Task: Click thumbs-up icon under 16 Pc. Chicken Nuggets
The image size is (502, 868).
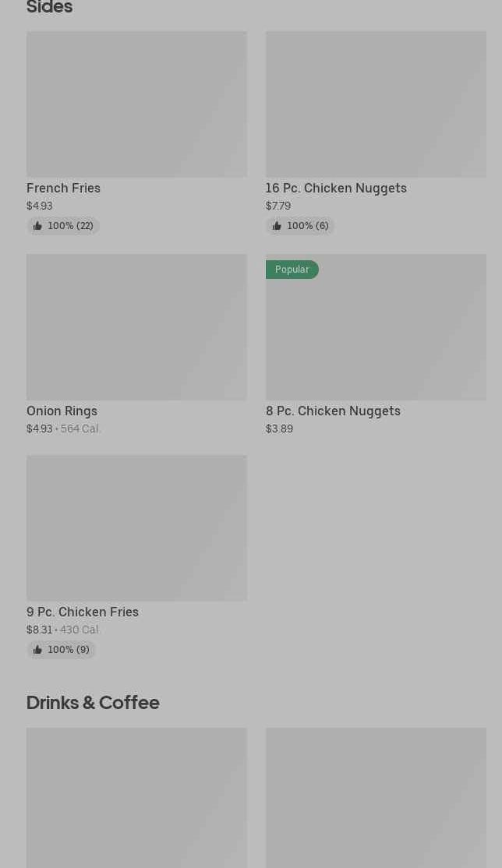Action: [277, 226]
